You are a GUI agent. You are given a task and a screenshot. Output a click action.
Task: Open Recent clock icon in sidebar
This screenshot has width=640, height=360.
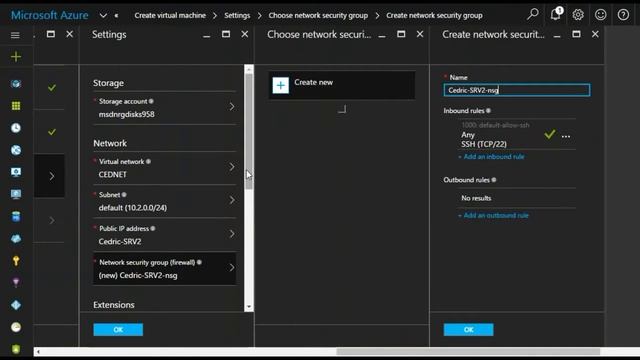click(16, 128)
